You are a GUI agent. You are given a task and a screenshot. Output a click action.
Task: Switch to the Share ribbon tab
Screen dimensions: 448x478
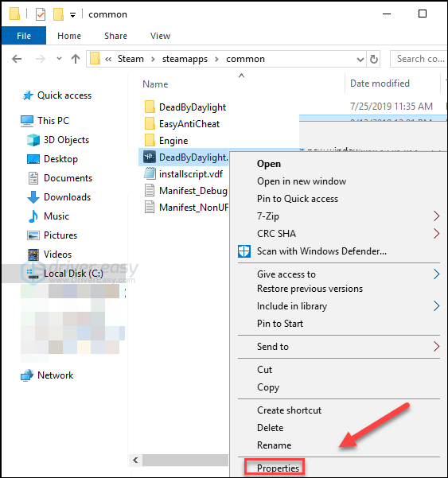point(115,36)
